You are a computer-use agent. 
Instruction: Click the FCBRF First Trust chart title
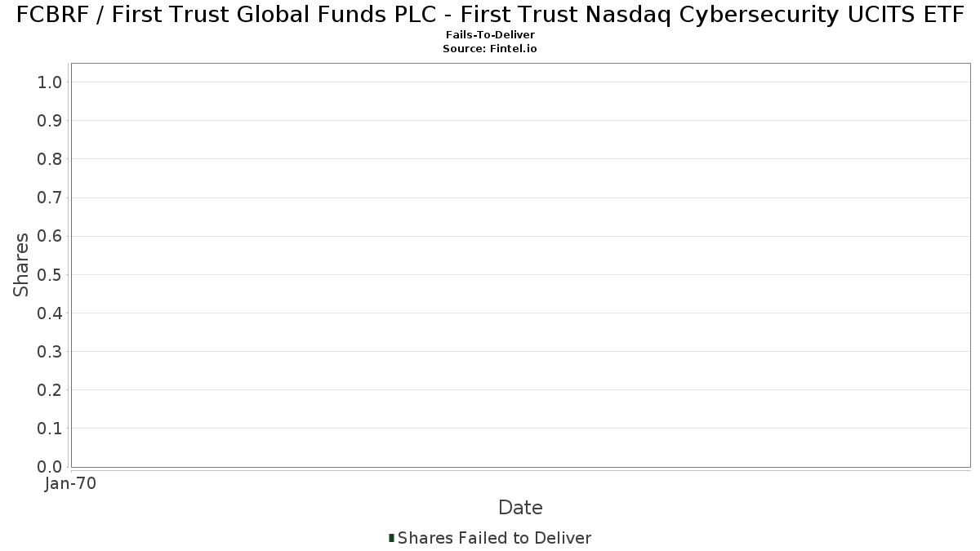490,15
